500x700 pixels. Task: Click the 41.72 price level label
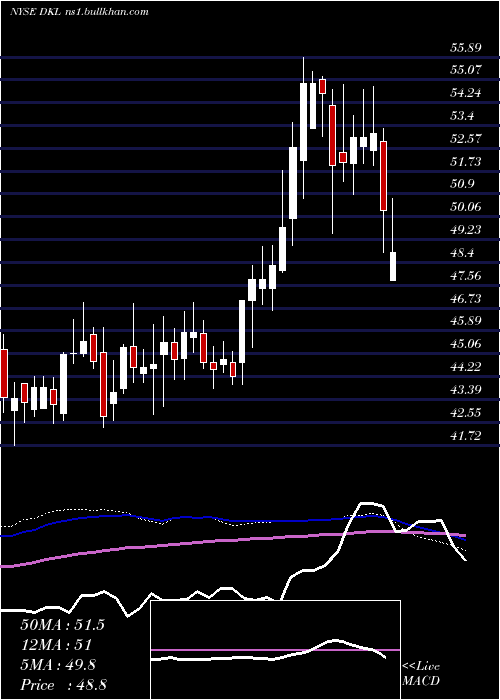(x=466, y=436)
